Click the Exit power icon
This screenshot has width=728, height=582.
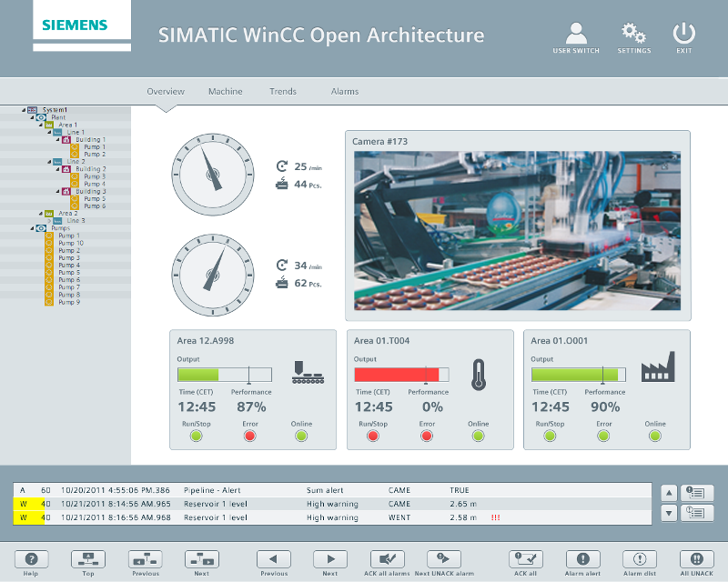pos(684,34)
